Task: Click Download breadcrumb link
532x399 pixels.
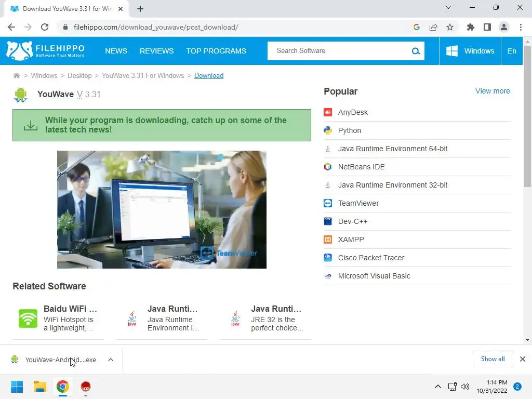Action: (x=209, y=75)
